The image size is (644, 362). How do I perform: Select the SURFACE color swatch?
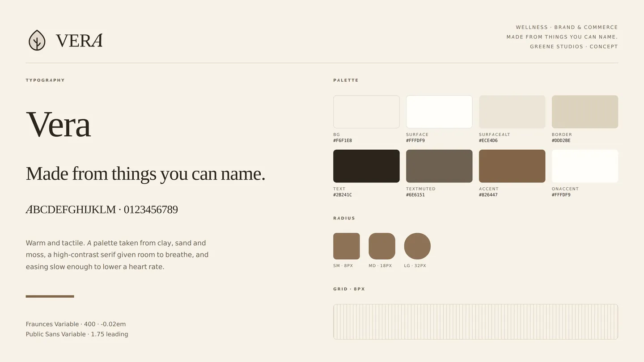pyautogui.click(x=439, y=112)
